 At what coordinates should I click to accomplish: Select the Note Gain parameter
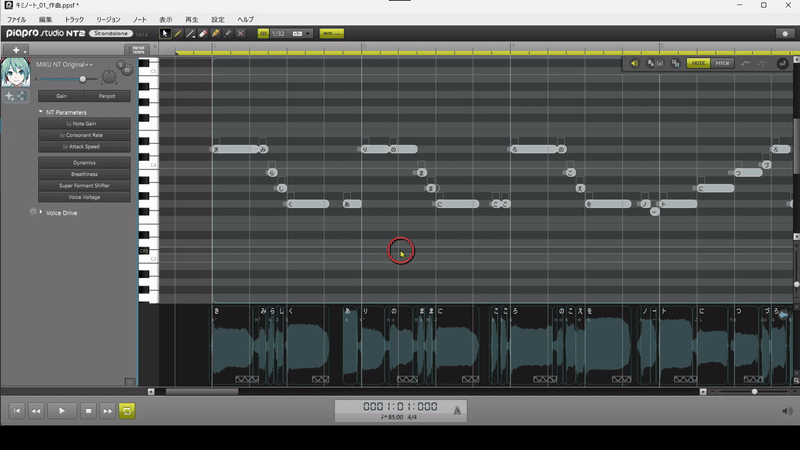(84, 123)
